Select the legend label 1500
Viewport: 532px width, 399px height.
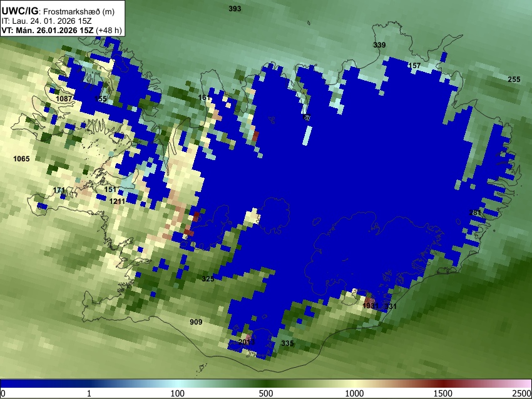[443, 393]
